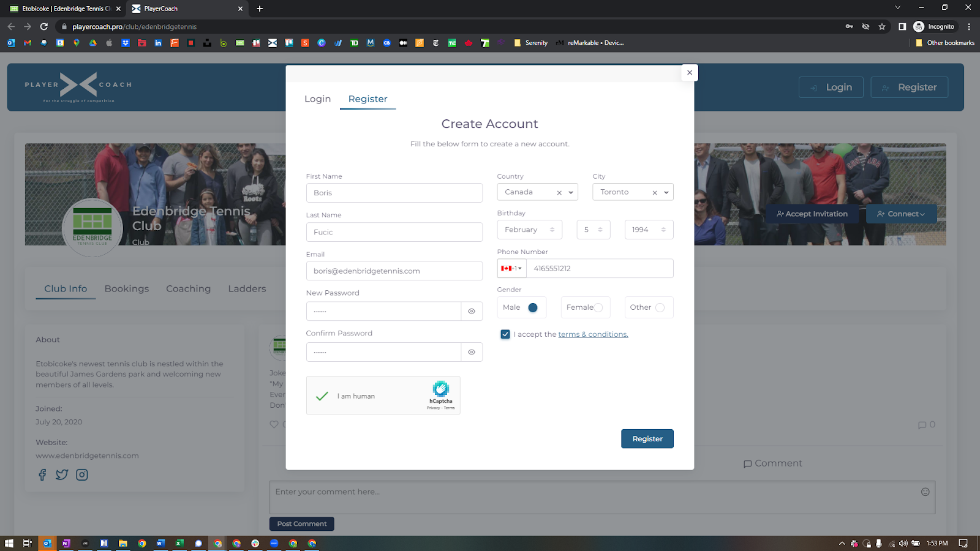Open the club's Facebook page icon
This screenshot has width=980, height=551.
coord(42,474)
